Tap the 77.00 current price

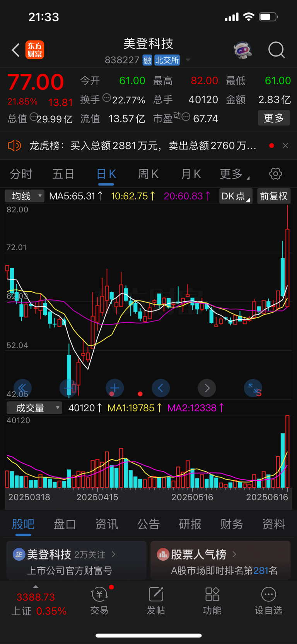coord(36,82)
